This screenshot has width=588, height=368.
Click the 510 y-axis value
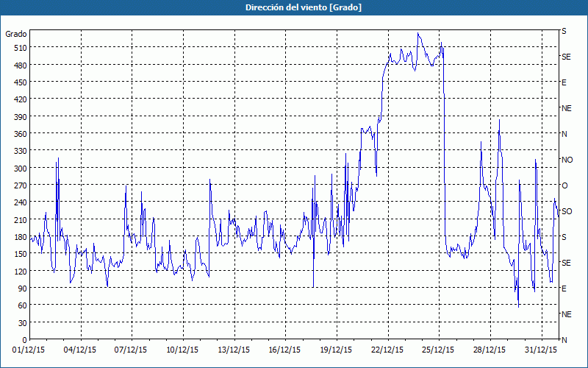tap(21, 48)
